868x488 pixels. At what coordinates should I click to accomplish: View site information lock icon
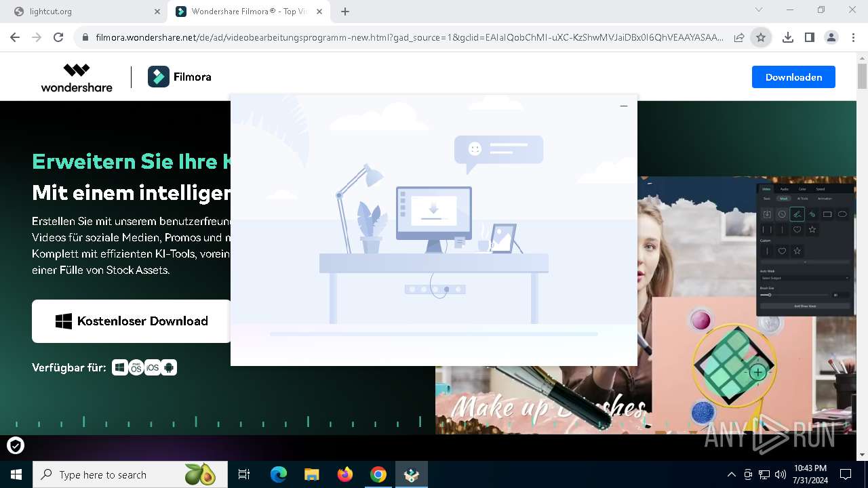[85, 37]
